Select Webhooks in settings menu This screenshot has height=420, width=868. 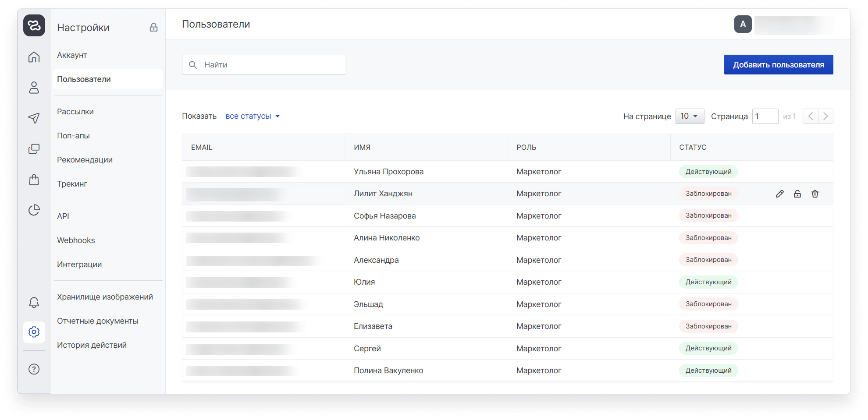point(76,240)
